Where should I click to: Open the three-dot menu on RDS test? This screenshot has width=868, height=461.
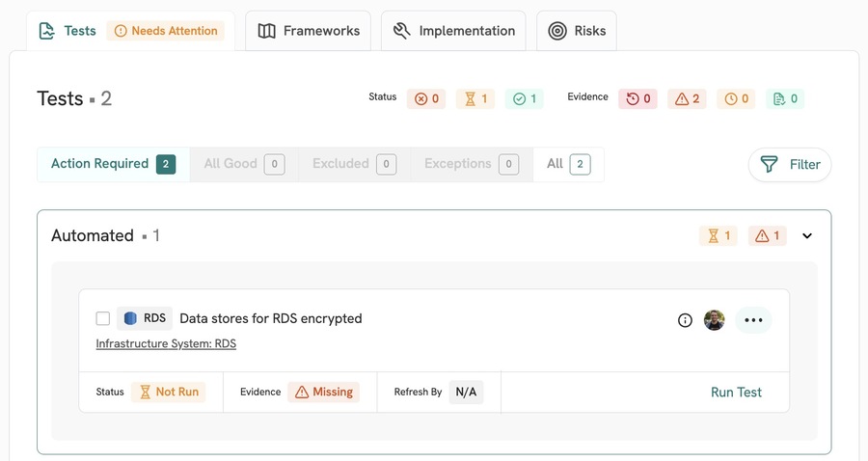tap(753, 320)
